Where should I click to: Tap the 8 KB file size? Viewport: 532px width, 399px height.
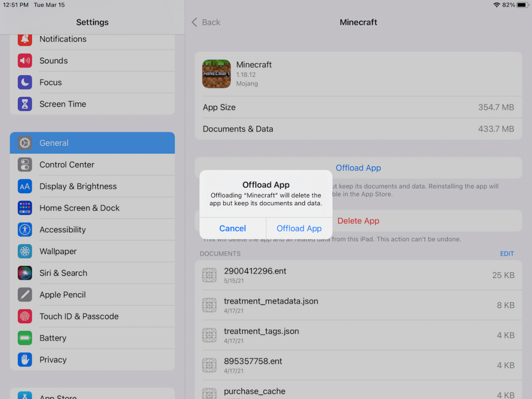pyautogui.click(x=506, y=305)
